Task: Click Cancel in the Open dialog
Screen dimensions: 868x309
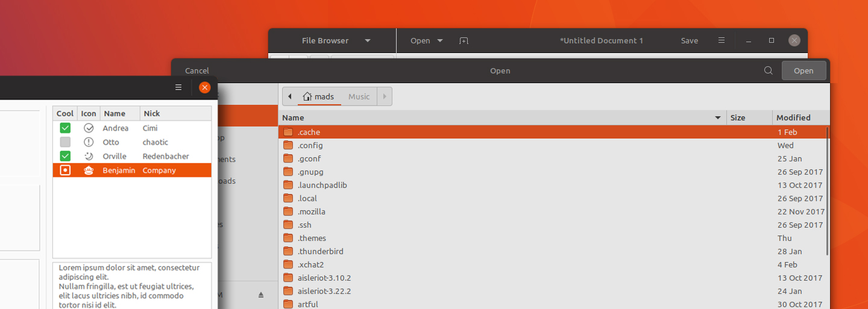Action: 197,70
